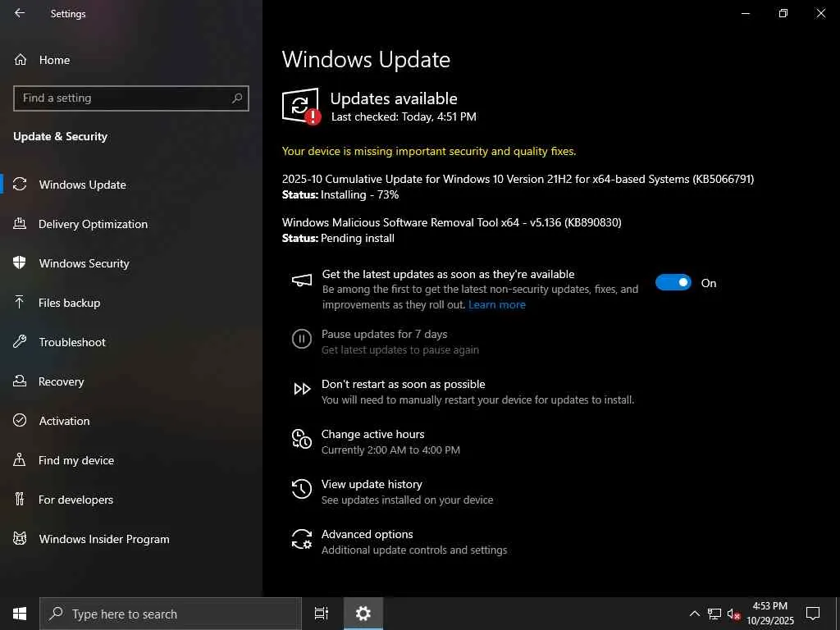The height and width of the screenshot is (630, 840).
Task: Click the For developers tools icon
Action: (x=20, y=499)
